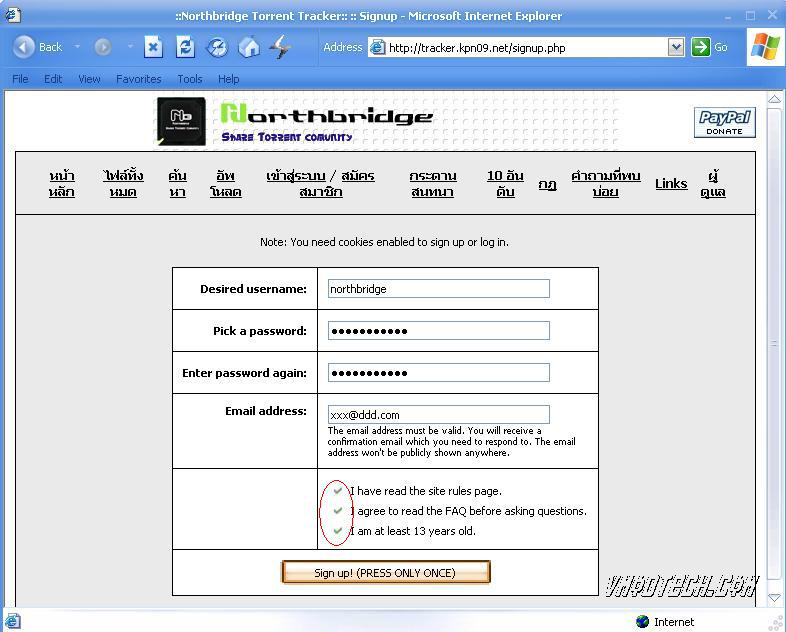Screen dimensions: 786x632
Task: Click the Back text label in toolbar
Action: coord(50,47)
